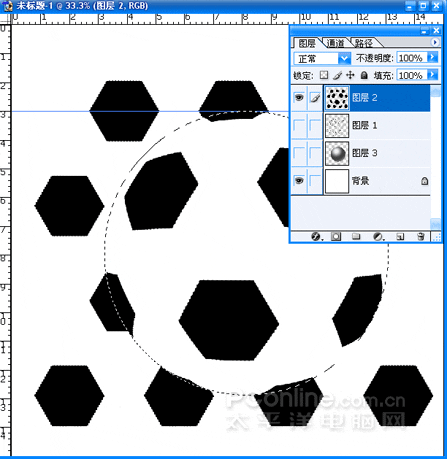Open the 填充 fill slider arrow
Viewport: 447px width, 459px height.
tap(432, 74)
